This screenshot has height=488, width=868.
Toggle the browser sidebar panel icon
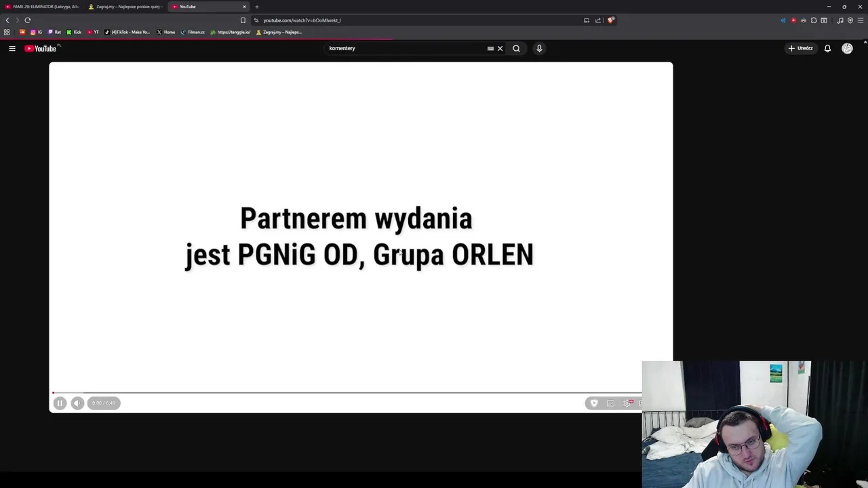click(x=824, y=20)
